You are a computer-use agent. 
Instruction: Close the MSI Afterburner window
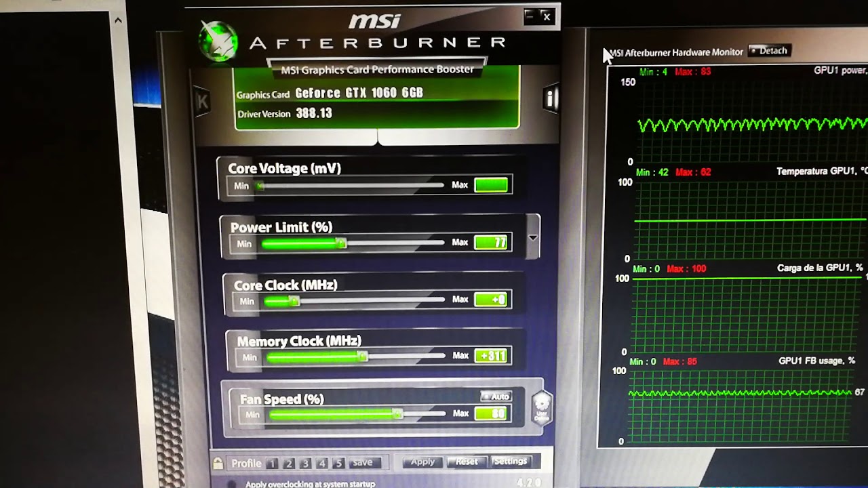click(x=547, y=17)
